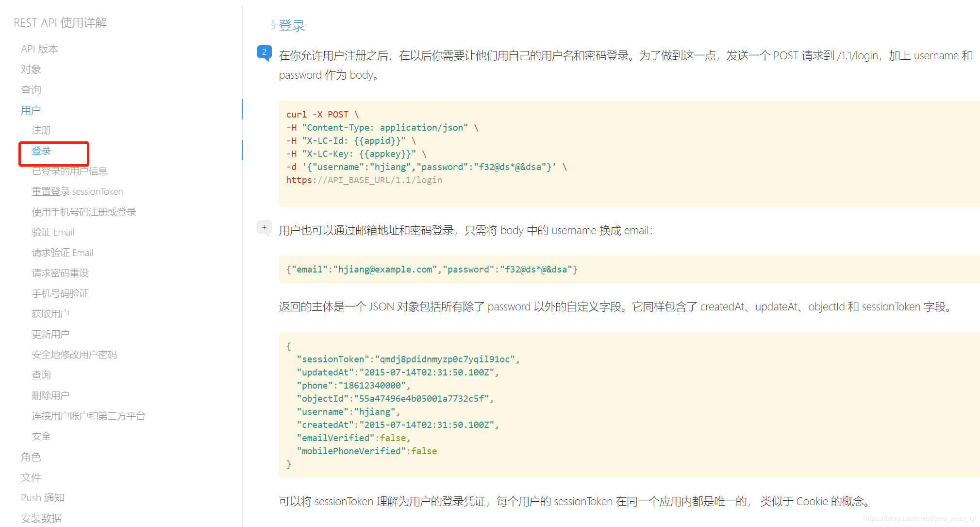Click the "+" marker next to email login paragraph

[x=264, y=227]
